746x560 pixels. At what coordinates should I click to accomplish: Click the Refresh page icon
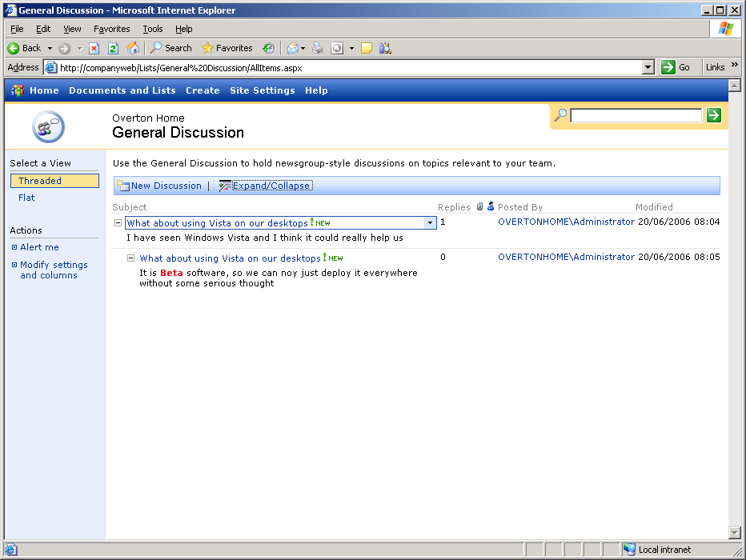[113, 48]
